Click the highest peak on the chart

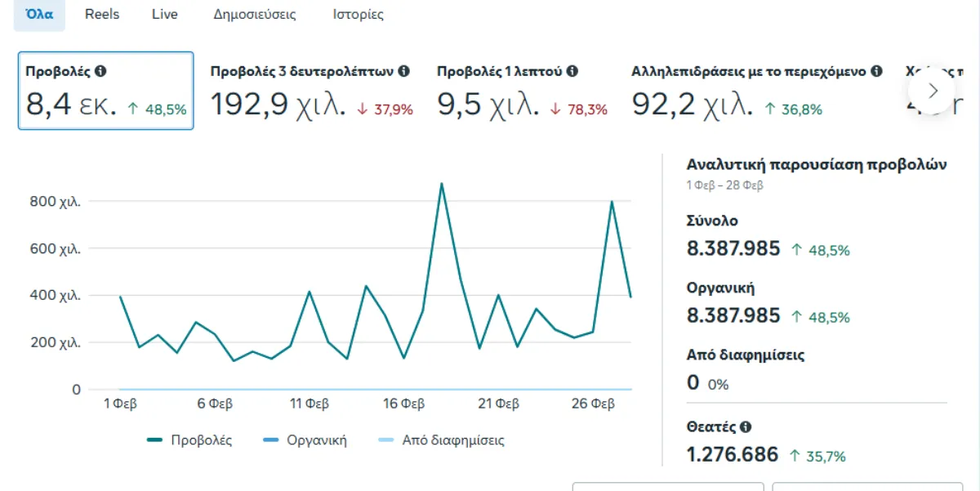point(441,184)
